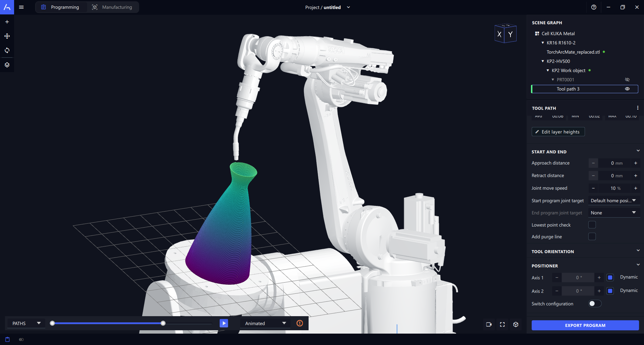Click the 3D box perspective icon
The height and width of the screenshot is (345, 644).
[x=516, y=324]
